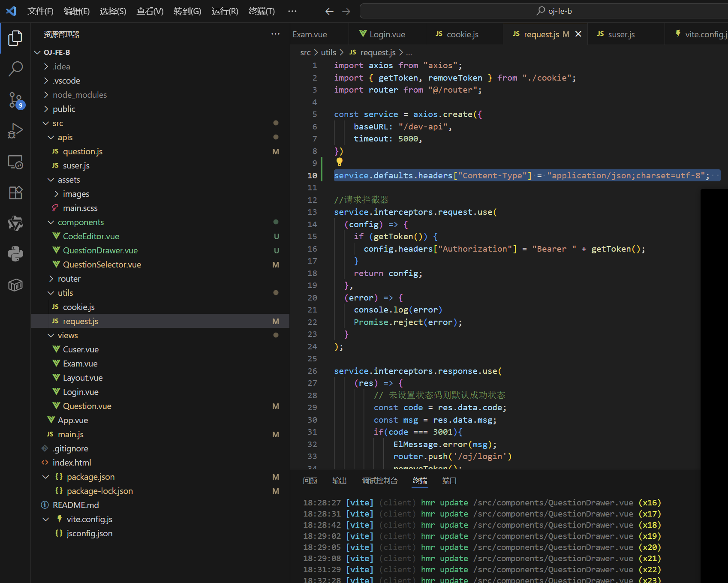Open Source Control view with 9 badge
This screenshot has width=728, height=583.
[16, 100]
